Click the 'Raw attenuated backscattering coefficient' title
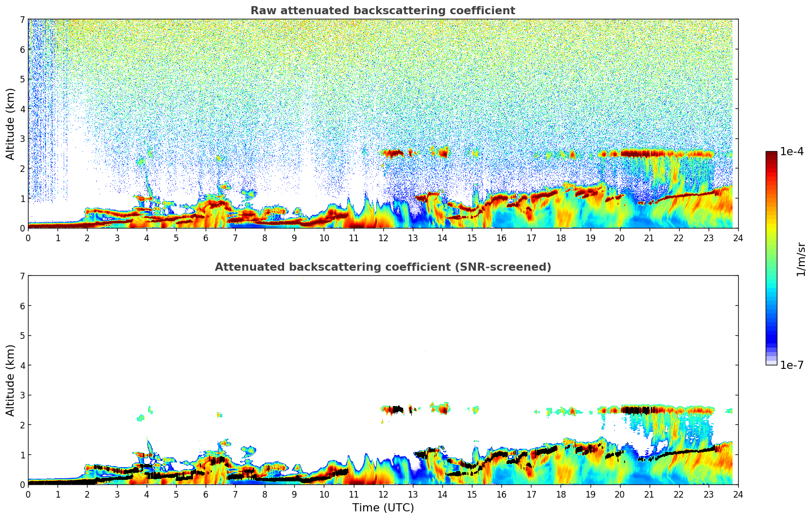 382,11
